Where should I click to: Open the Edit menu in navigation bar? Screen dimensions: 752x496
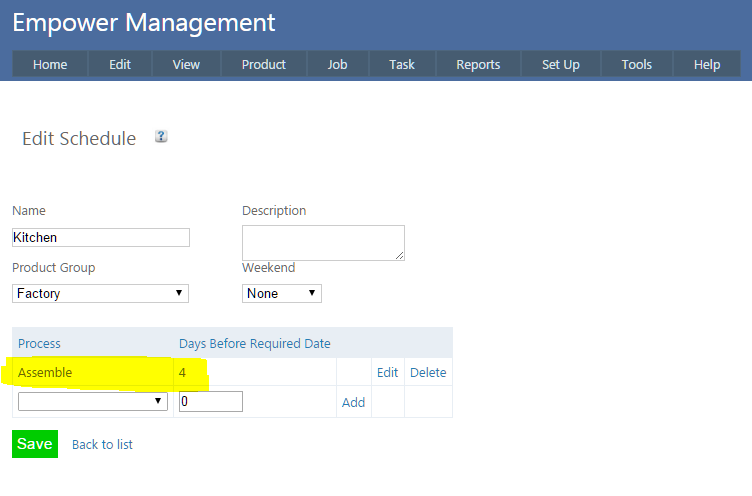tap(120, 64)
